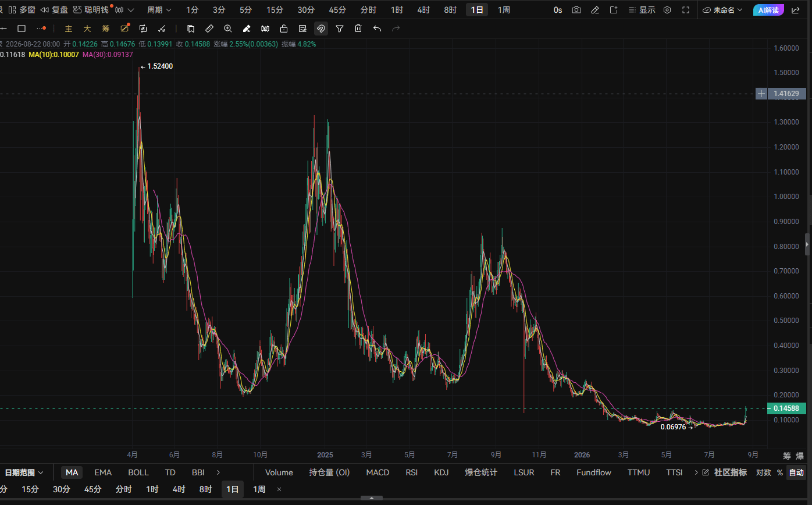The height and width of the screenshot is (505, 812).
Task: Click the square refresh-arrows icon
Action: point(143,29)
